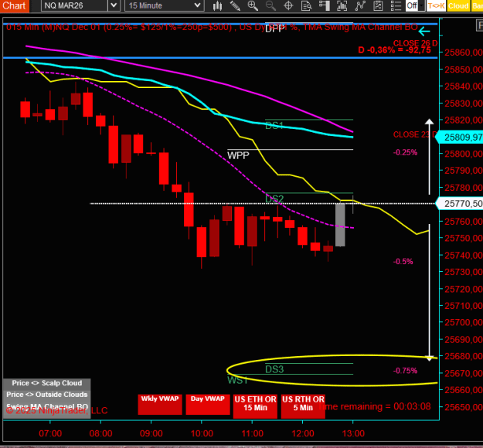The image size is (483, 448).
Task: Click the DS1 pivot label
Action: tap(274, 126)
